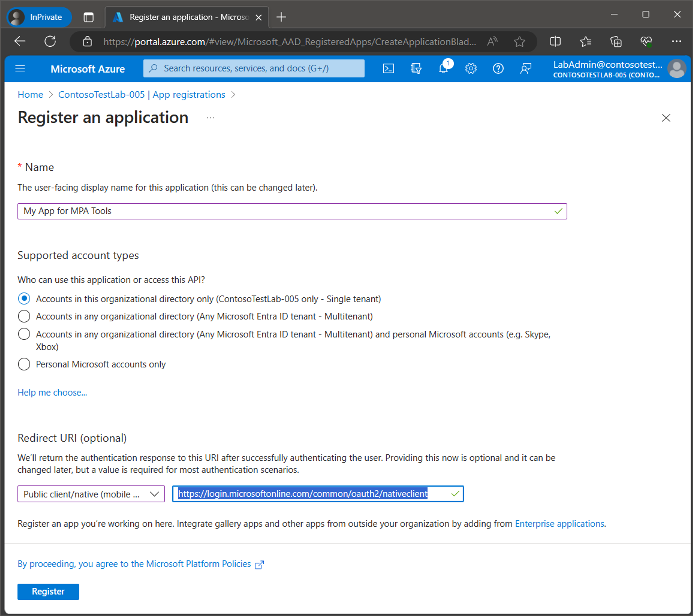Select Multitenant any organizational directory option
Screen dimensions: 693x616
point(24,316)
